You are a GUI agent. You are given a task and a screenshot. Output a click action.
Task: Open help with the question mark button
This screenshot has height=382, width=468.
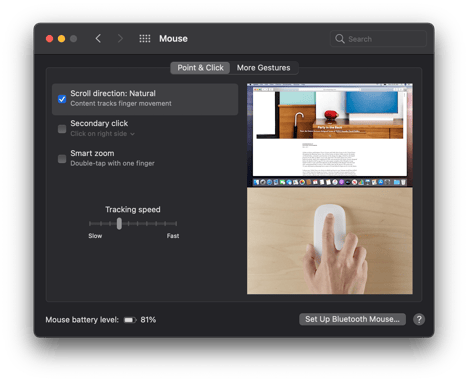pyautogui.click(x=419, y=319)
